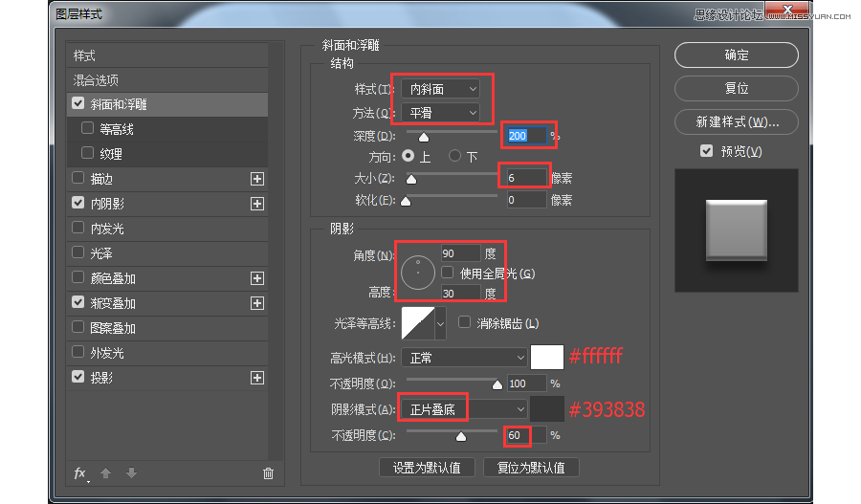Viewport: 861px width, 504px height.
Task: Add another 投影 effect with plus icon
Action: pos(257,378)
